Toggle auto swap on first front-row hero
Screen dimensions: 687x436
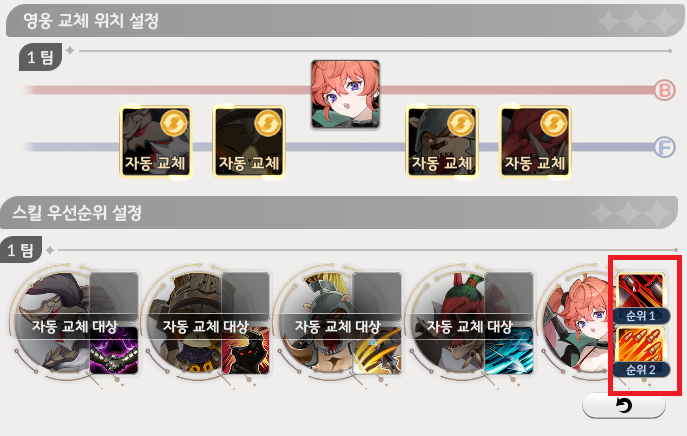click(156, 142)
